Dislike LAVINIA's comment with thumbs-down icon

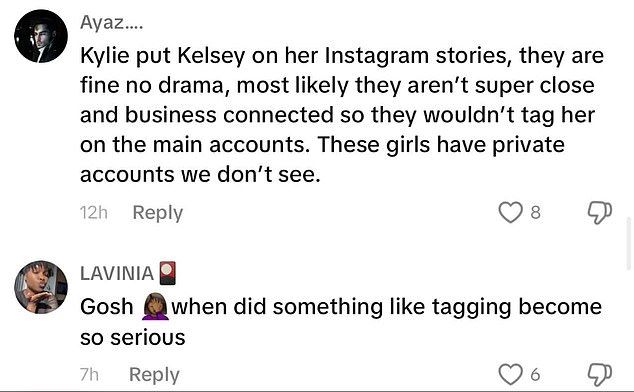599,375
